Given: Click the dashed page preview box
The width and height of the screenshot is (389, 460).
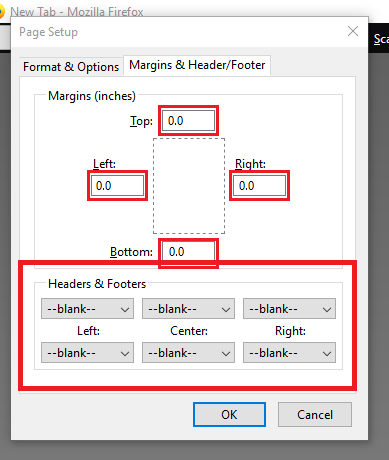Looking at the screenshot, I should (189, 186).
